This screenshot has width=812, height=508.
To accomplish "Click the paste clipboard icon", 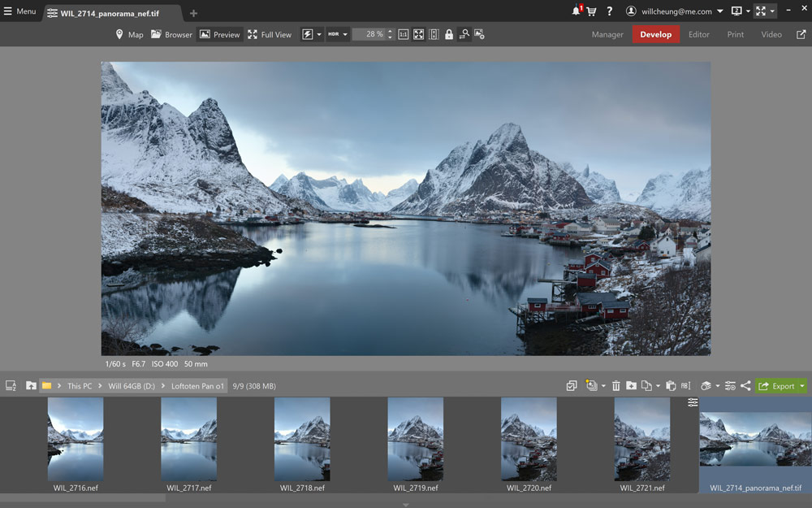I will pos(671,385).
